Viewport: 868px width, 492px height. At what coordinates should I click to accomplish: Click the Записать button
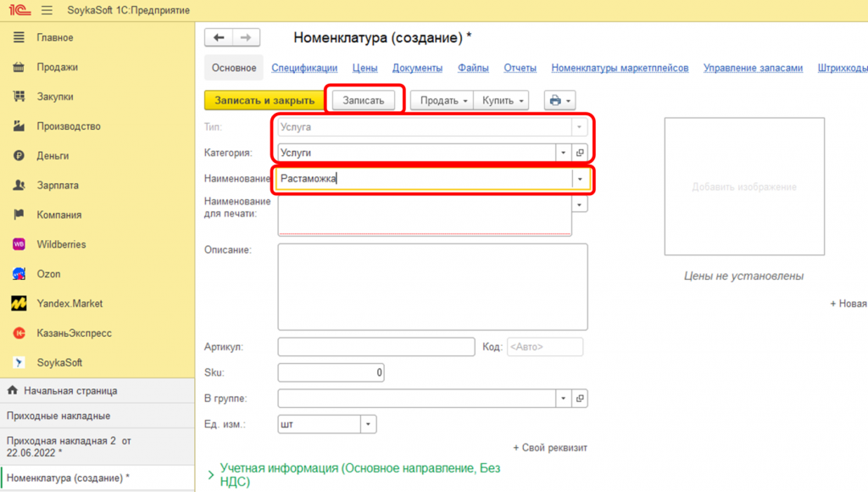point(363,100)
